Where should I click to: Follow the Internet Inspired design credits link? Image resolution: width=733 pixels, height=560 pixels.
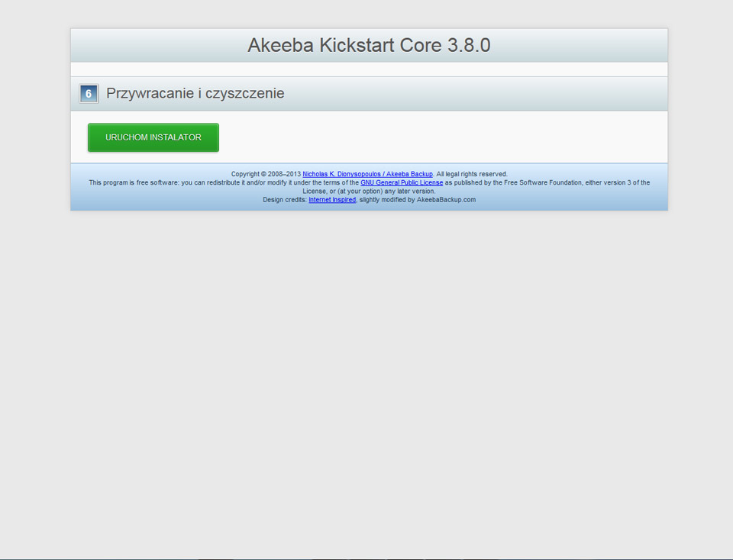332,200
